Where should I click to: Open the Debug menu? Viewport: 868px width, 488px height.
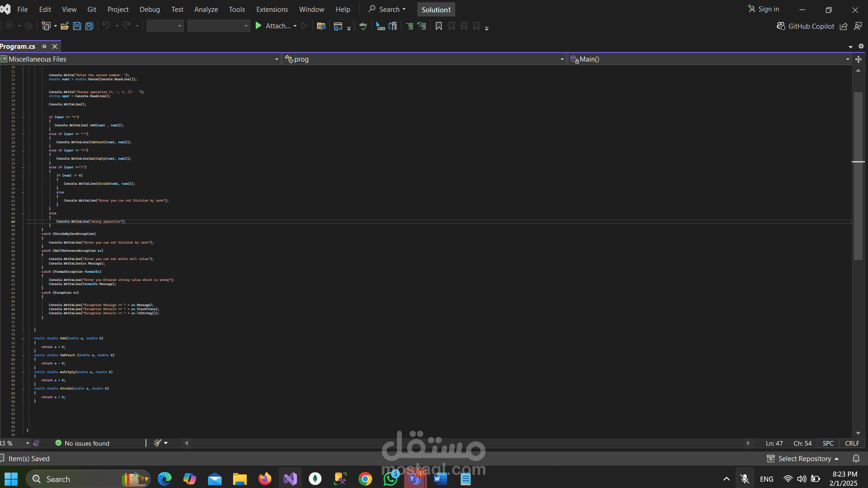click(150, 9)
